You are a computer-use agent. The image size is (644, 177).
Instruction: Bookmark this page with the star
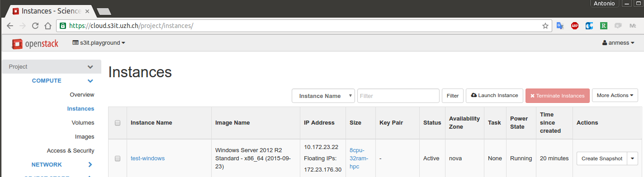[545, 26]
